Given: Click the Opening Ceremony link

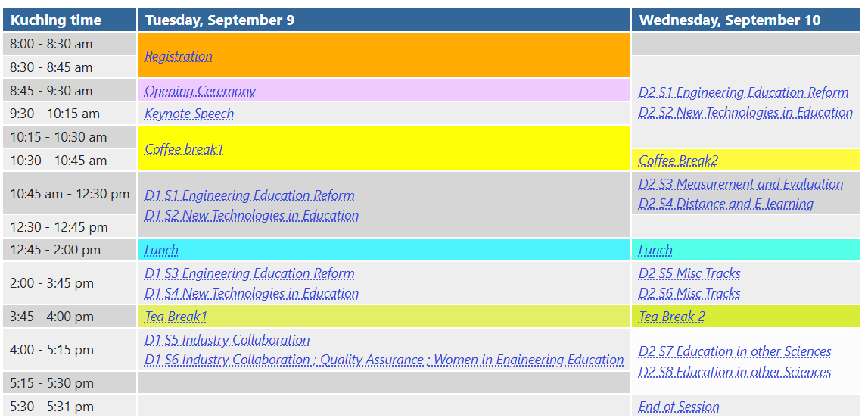Looking at the screenshot, I should [x=200, y=91].
